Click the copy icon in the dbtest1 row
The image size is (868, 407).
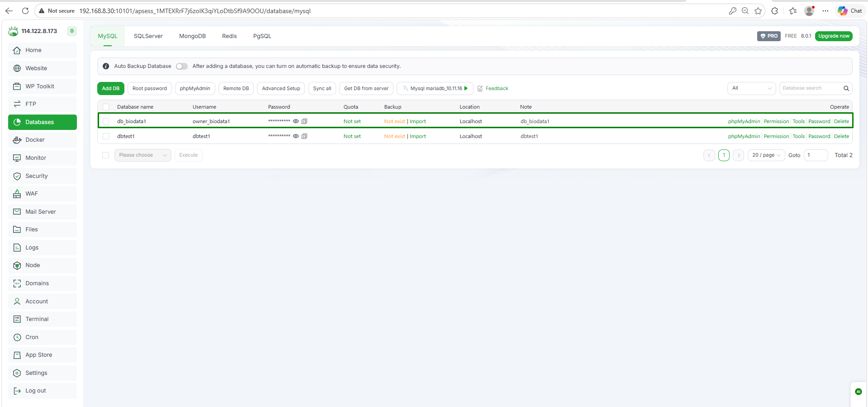coord(304,136)
